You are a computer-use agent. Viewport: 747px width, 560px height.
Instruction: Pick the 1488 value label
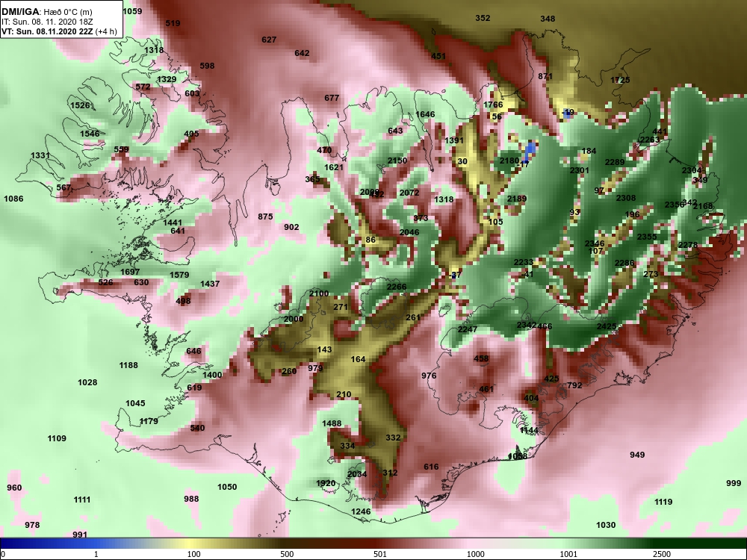click(332, 423)
